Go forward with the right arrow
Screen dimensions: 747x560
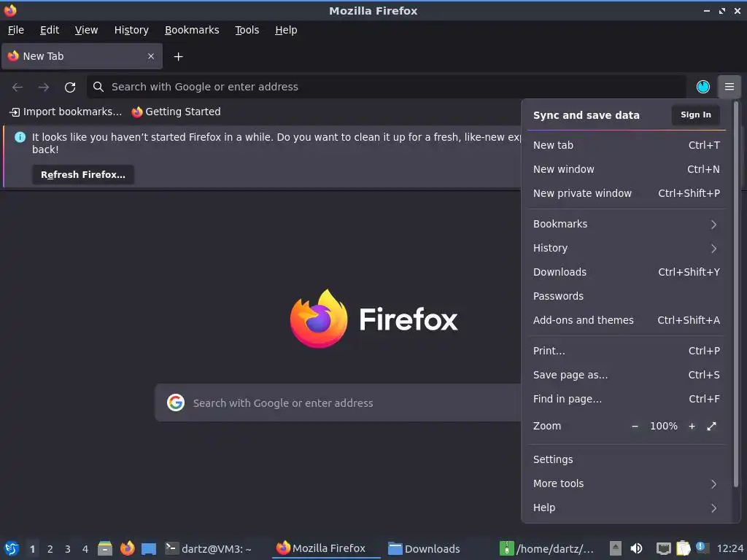[44, 87]
